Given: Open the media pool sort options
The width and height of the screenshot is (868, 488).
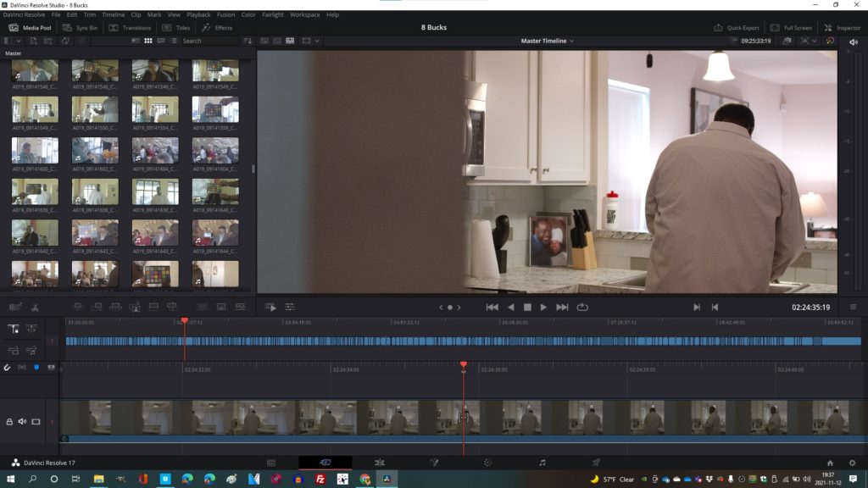Looking at the screenshot, I should 248,41.
